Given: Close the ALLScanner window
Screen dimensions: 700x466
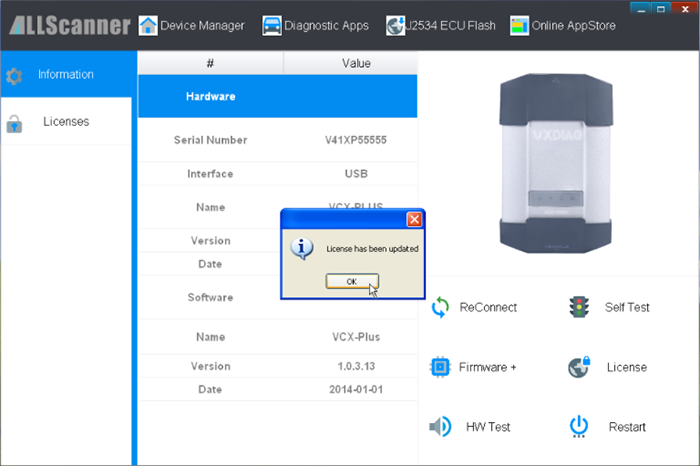Looking at the screenshot, I should tap(685, 8).
